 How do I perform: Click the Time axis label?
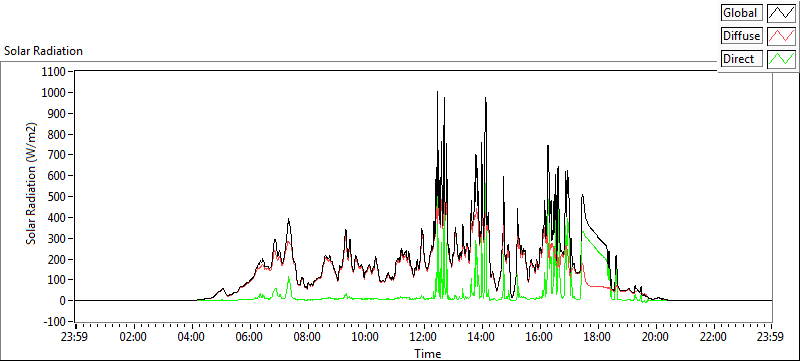[428, 353]
